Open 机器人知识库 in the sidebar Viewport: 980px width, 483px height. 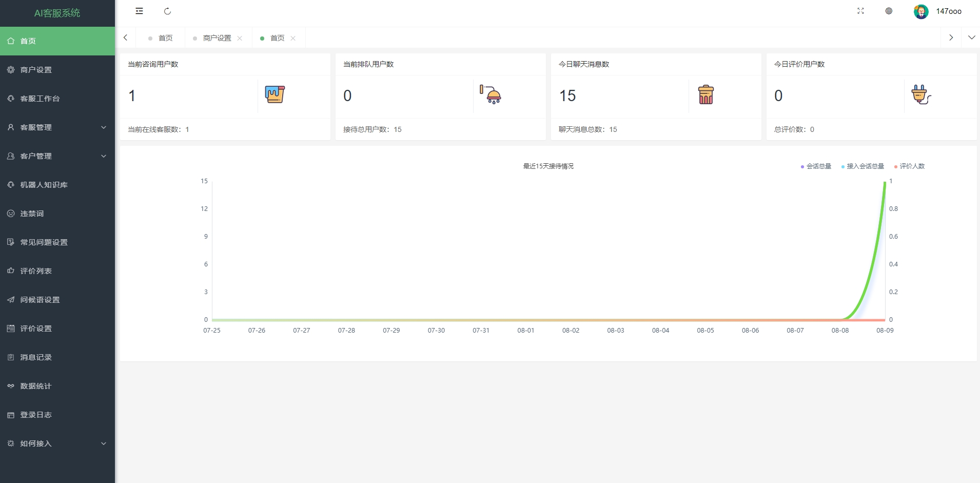pyautogui.click(x=44, y=185)
